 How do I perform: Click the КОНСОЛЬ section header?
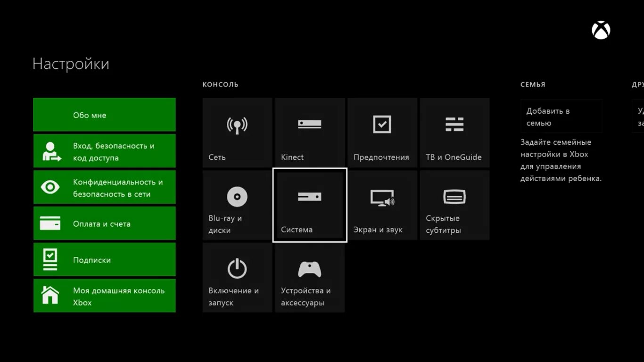[221, 84]
